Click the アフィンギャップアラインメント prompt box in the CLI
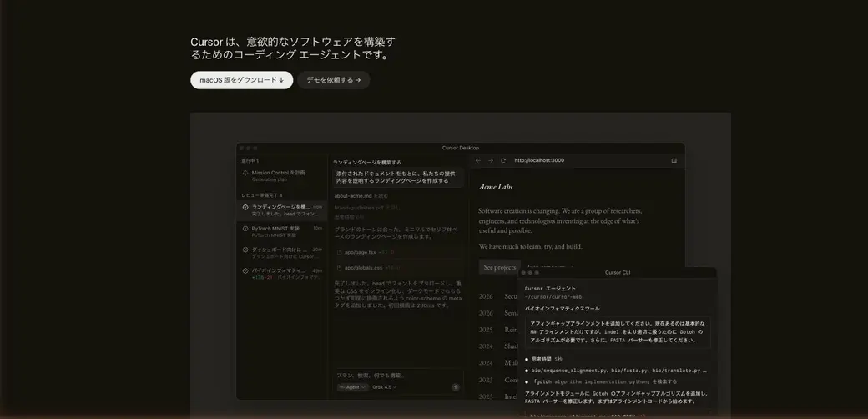The image size is (868, 419). pos(618,332)
